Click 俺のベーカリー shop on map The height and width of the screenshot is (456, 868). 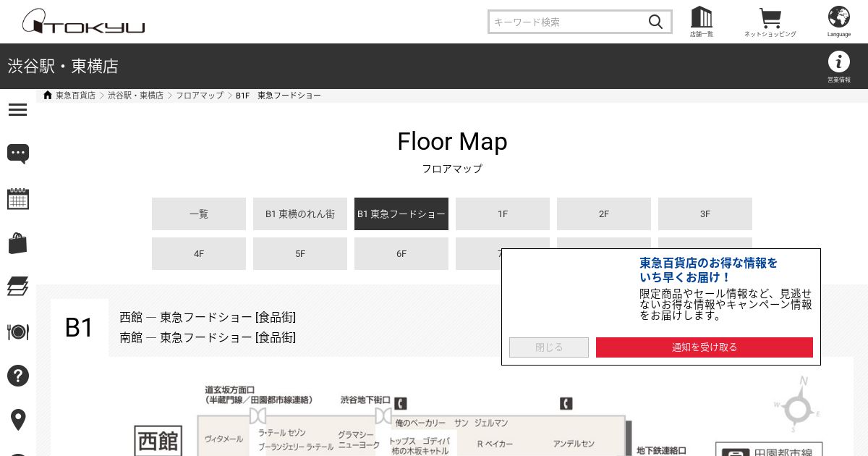pyautogui.click(x=420, y=423)
